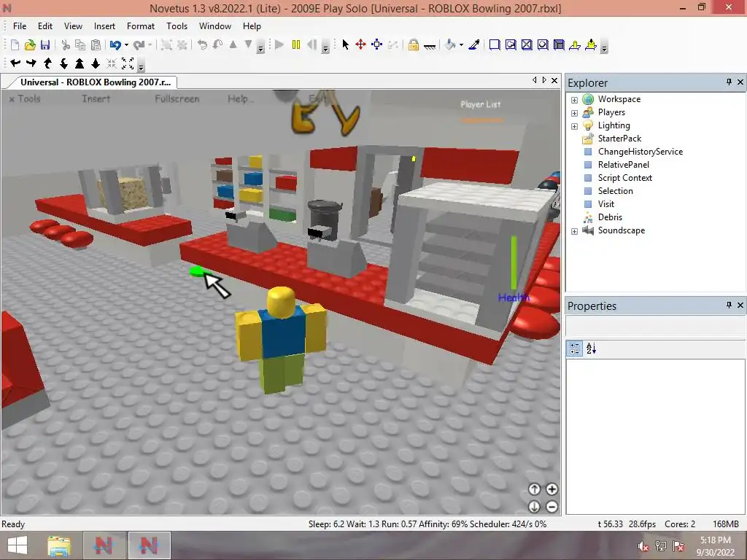Click the in-game Insert button
This screenshot has width=747, height=560.
[96, 98]
